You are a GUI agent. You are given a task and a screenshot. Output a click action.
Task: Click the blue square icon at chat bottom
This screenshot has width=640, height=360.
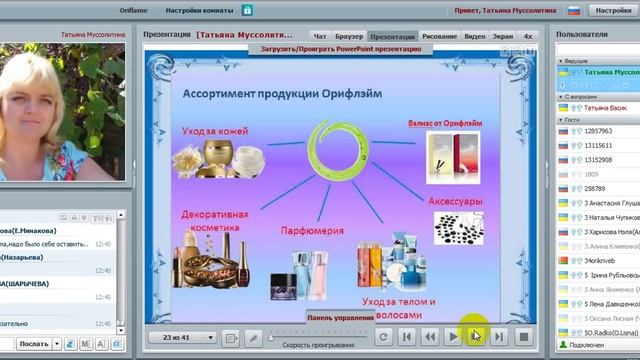(117, 344)
